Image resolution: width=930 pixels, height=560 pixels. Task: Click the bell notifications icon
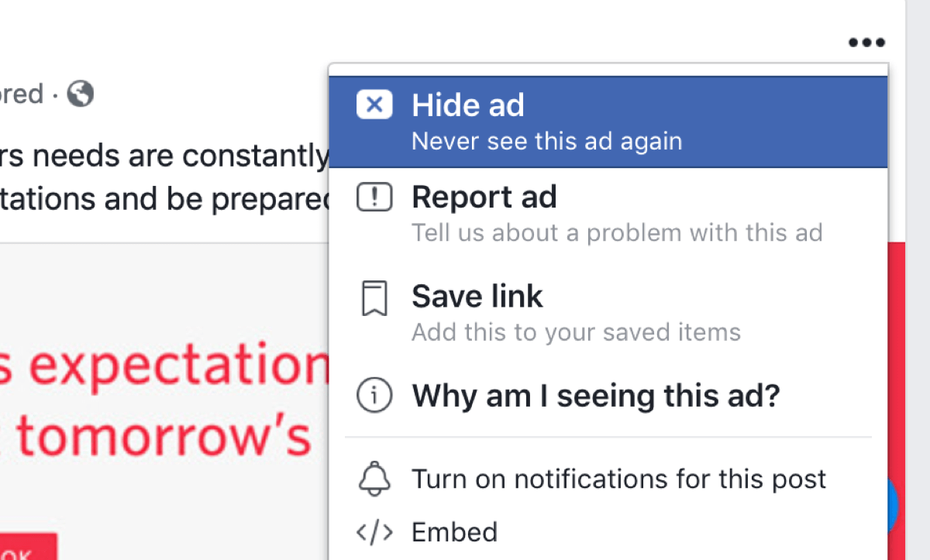(374, 479)
